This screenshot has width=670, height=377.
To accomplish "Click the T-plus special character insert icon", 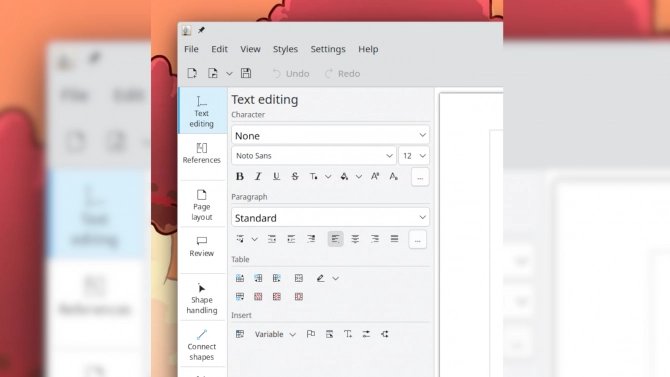I will click(x=348, y=334).
